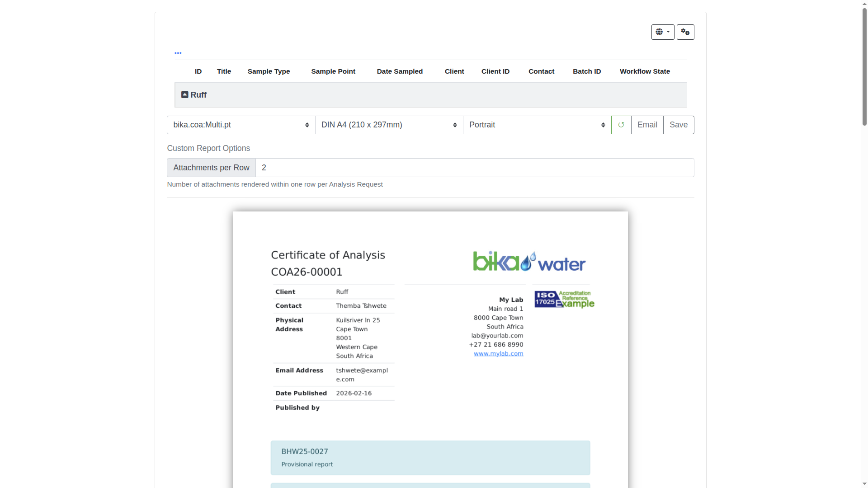The width and height of the screenshot is (868, 488).
Task: Open the Portrait orientation dropdown
Action: [x=537, y=125]
